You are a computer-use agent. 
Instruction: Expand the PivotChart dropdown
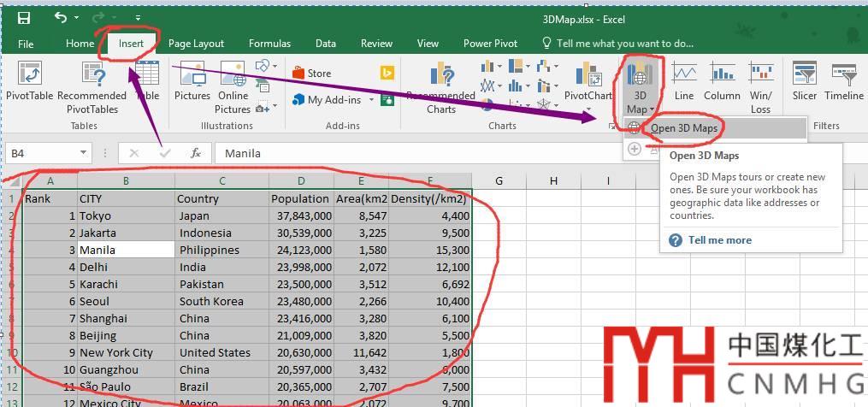[588, 109]
